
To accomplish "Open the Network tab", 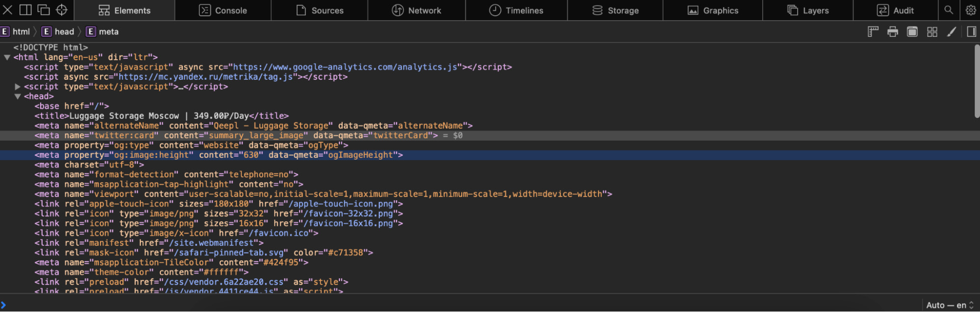I will point(417,10).
